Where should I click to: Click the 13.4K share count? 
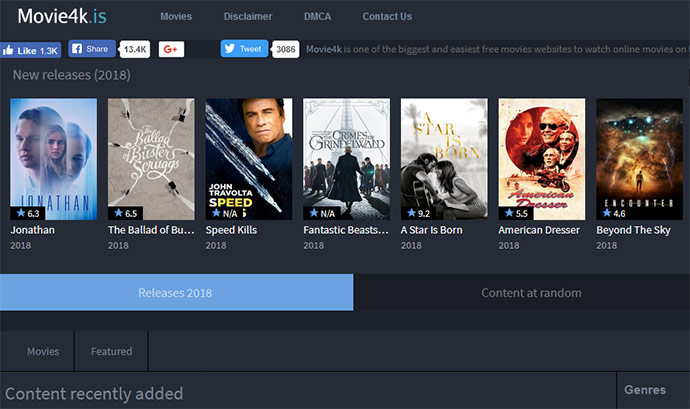point(135,49)
